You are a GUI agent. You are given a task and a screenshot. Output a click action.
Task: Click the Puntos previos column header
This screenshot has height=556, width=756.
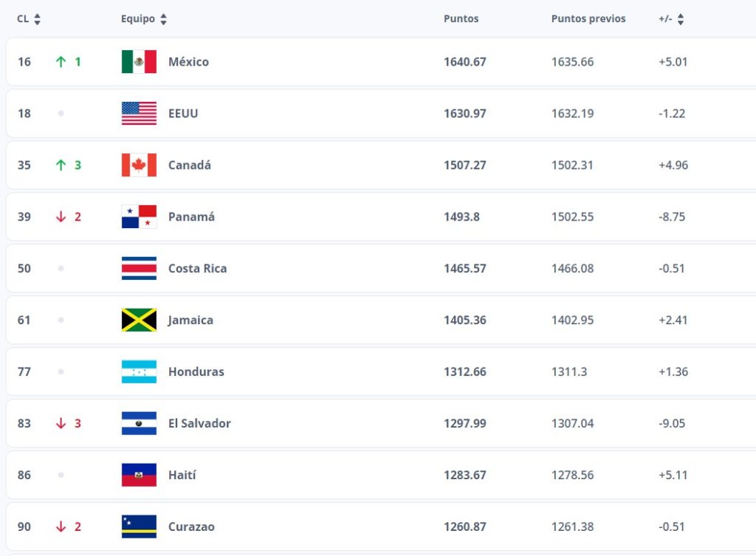[x=588, y=18]
